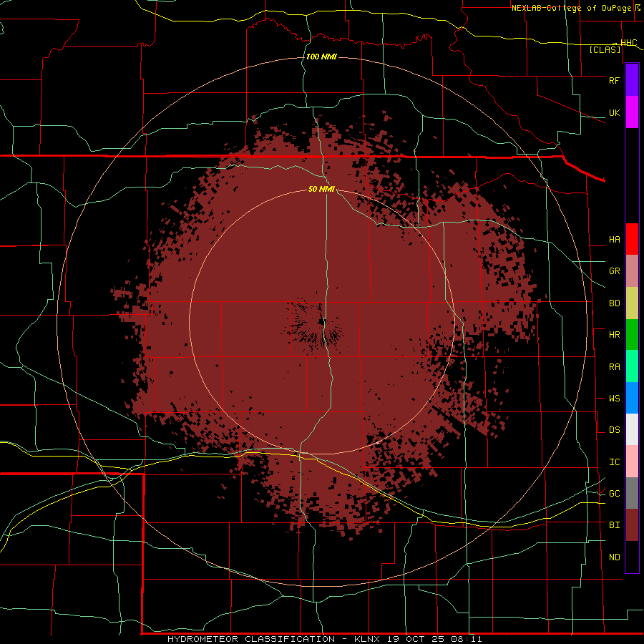The width and height of the screenshot is (644, 644).
Task: Click the magenta UK legend color swatch
Action: click(x=632, y=112)
